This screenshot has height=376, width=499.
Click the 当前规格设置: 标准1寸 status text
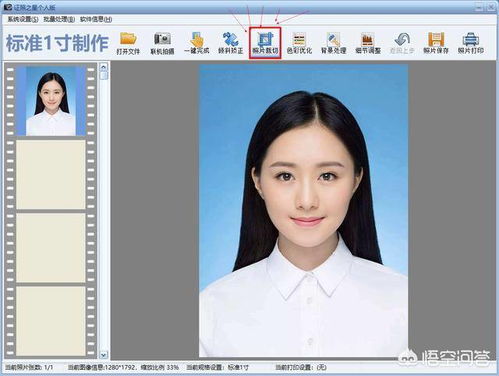[217, 367]
